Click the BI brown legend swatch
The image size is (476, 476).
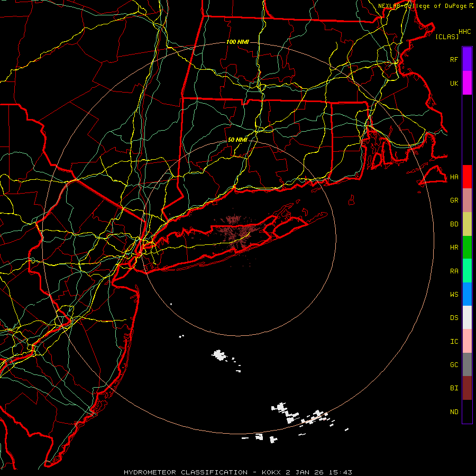(x=467, y=388)
